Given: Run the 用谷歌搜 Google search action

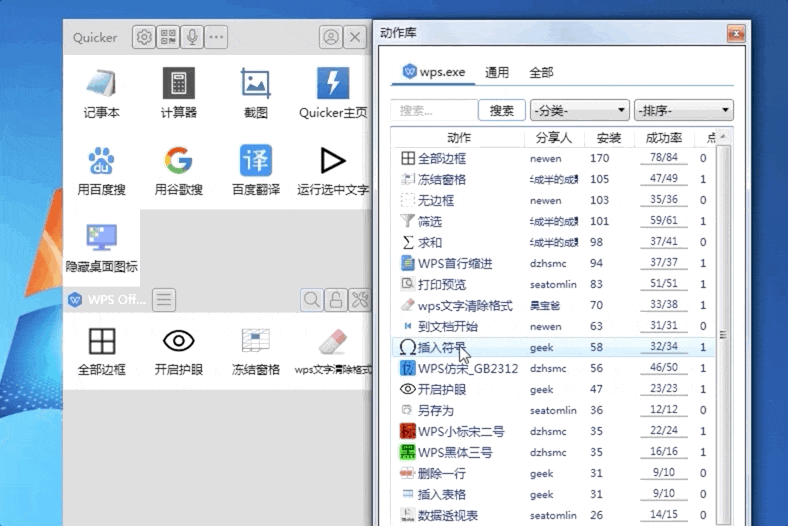Looking at the screenshot, I should tap(178, 171).
